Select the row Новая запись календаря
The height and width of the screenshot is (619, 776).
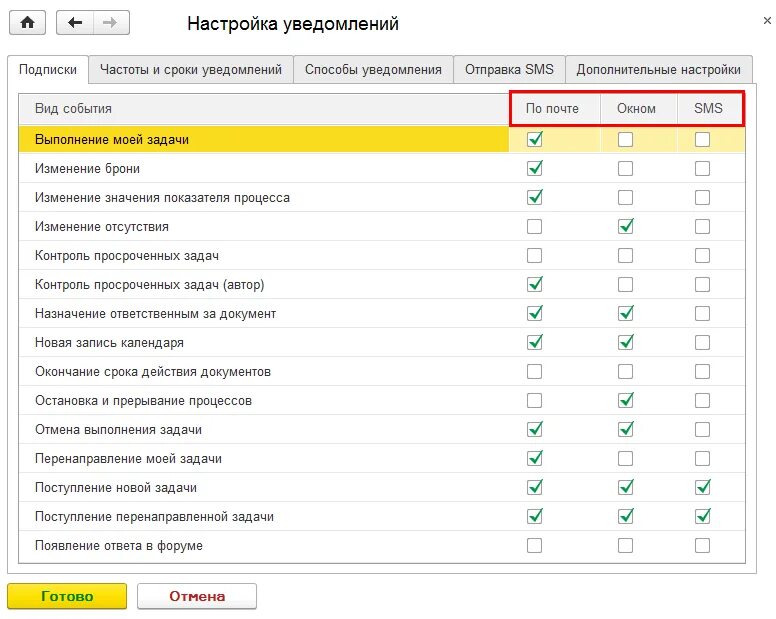[x=382, y=342]
